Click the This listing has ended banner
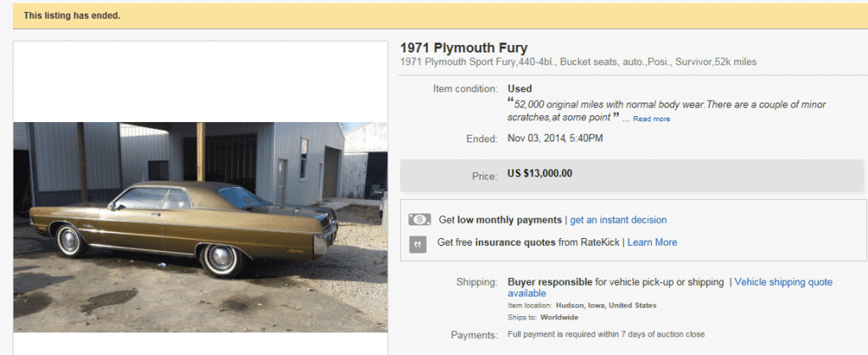Image resolution: width=868 pixels, height=355 pixels. pyautogui.click(x=72, y=15)
